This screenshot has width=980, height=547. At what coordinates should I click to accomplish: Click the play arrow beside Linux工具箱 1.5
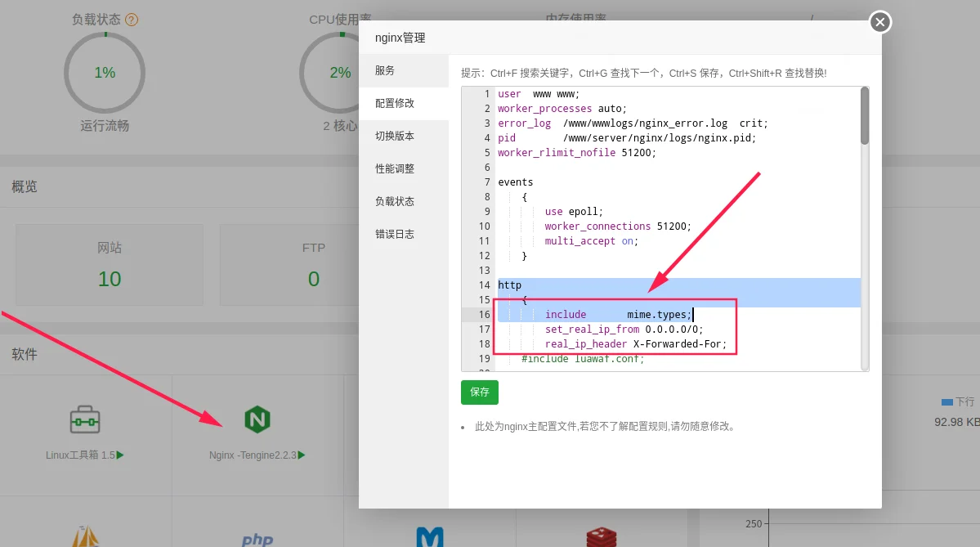point(120,455)
